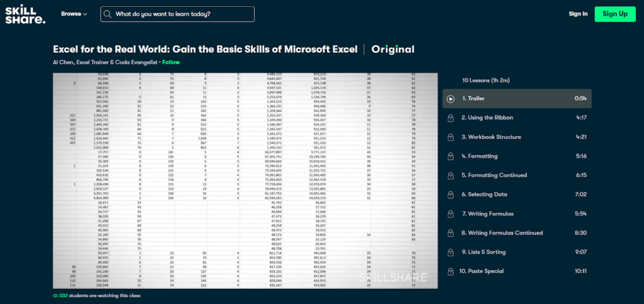Expand the Browse dropdown menu
644x304 pixels.
coord(74,14)
